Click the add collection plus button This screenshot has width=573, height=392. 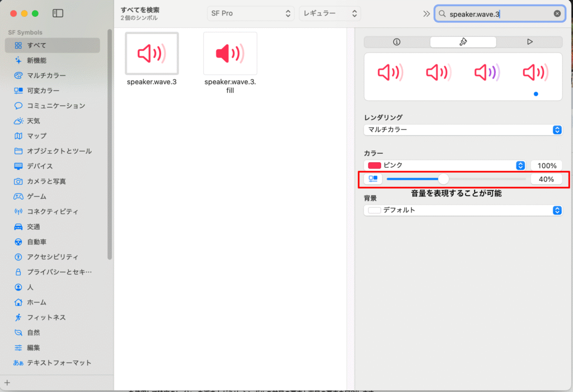7,382
